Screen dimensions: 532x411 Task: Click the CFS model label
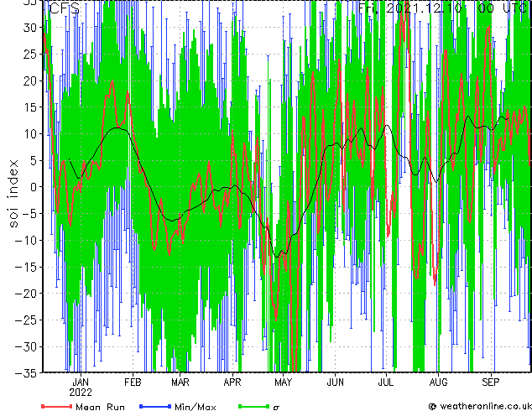[65, 8]
